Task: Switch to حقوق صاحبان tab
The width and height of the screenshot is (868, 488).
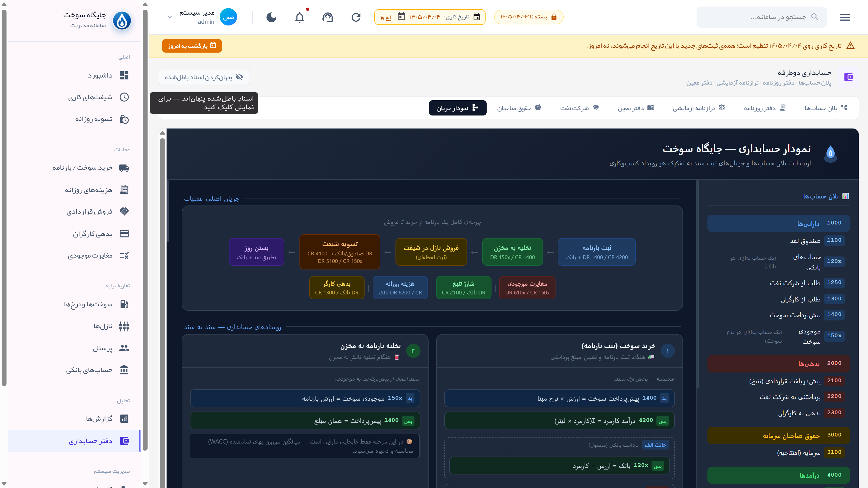Action: coord(519,108)
